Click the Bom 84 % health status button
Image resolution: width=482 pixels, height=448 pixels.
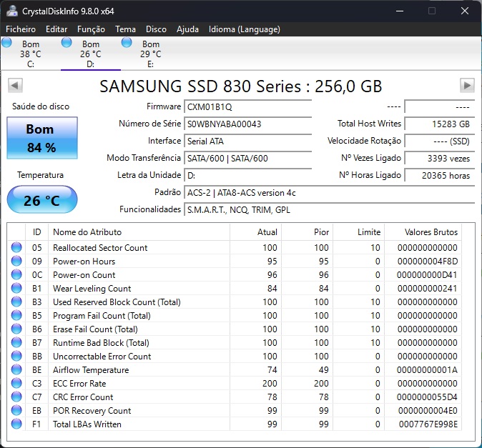point(41,139)
